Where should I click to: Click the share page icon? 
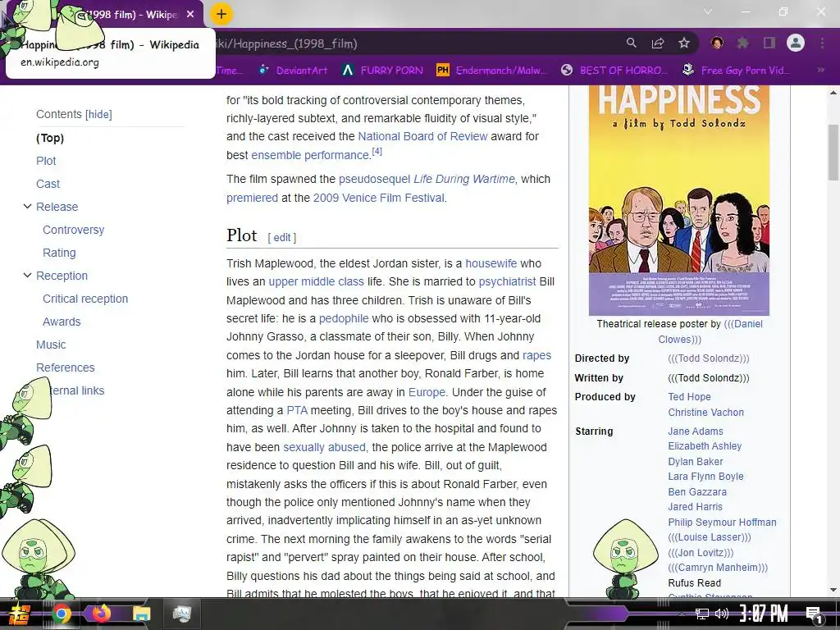click(x=658, y=43)
